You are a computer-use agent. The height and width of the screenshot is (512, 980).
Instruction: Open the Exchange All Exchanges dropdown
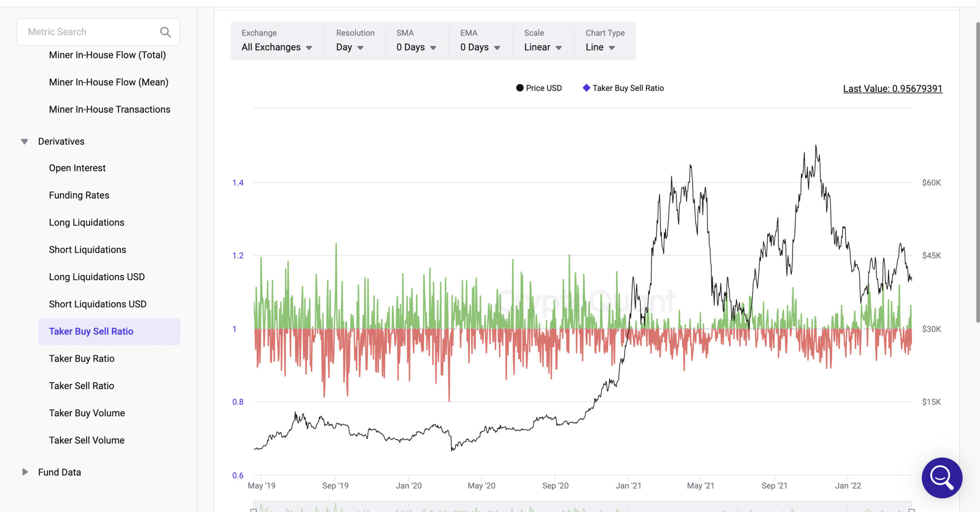pos(277,41)
